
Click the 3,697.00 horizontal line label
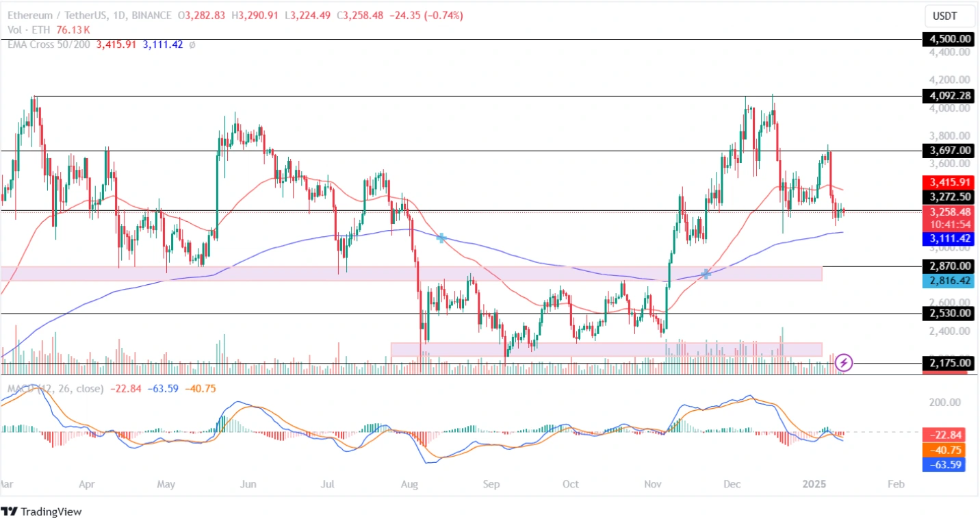[x=947, y=150]
